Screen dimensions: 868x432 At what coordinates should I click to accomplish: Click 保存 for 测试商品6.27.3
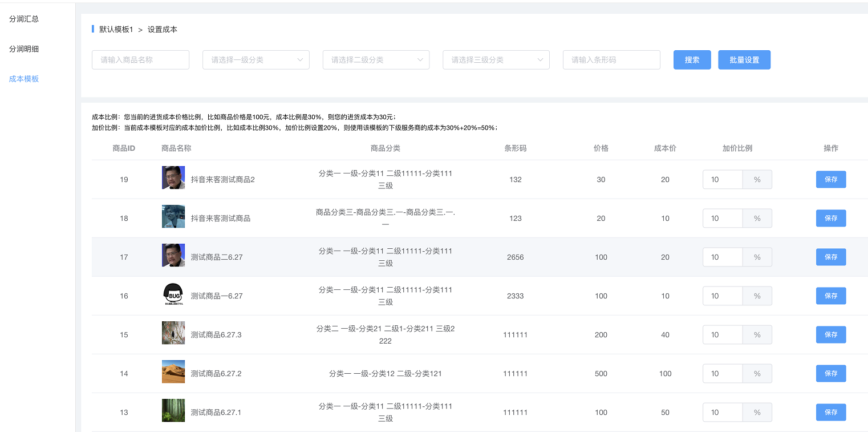click(x=830, y=334)
